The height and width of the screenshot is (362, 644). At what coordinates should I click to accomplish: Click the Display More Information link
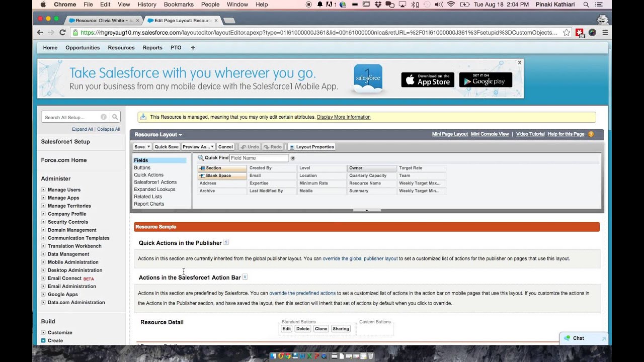click(x=344, y=117)
